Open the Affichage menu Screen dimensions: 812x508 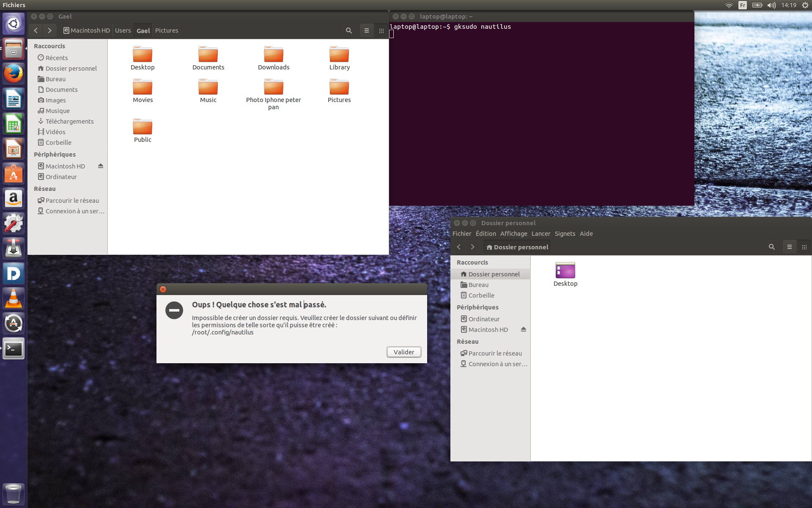(x=513, y=234)
